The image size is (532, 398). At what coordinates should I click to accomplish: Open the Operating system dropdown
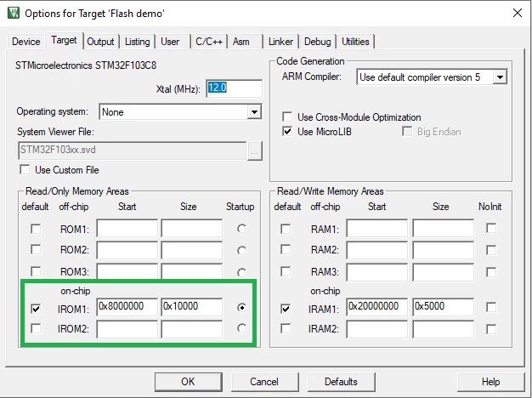click(254, 111)
